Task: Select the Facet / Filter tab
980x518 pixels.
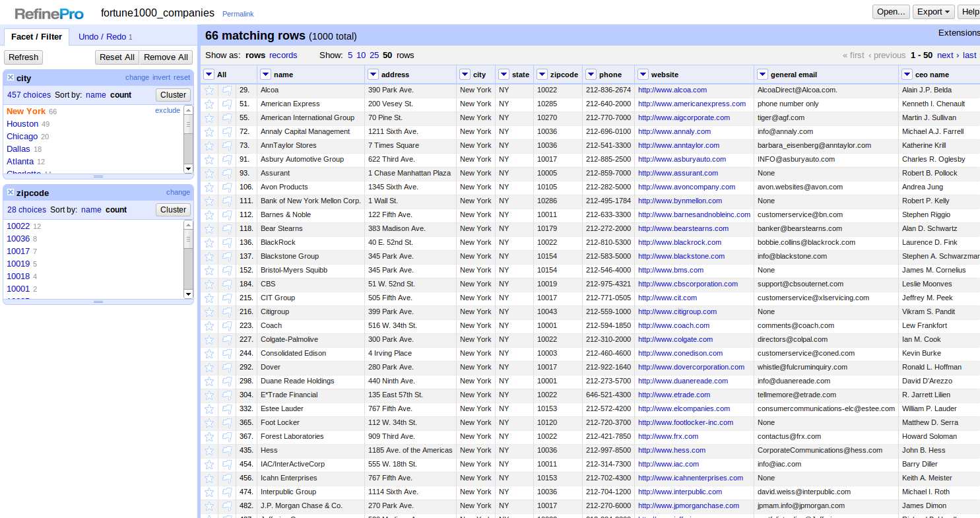Action: [37, 37]
